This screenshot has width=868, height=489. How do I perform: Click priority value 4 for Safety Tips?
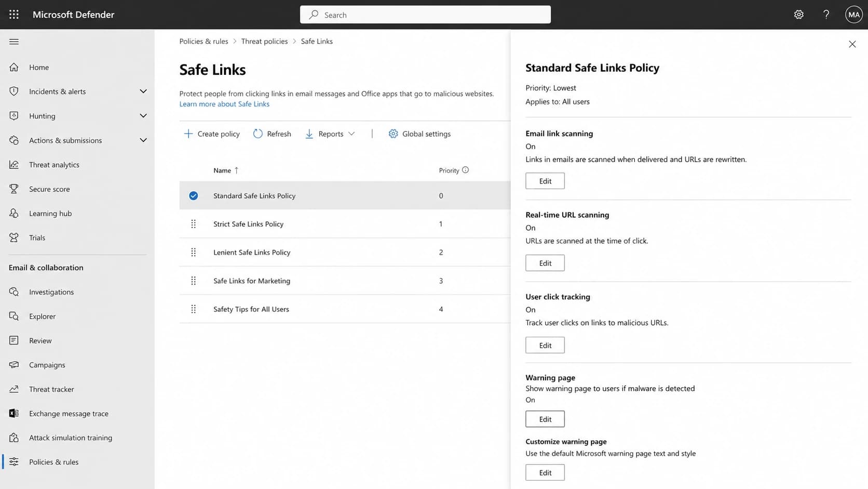tap(441, 309)
